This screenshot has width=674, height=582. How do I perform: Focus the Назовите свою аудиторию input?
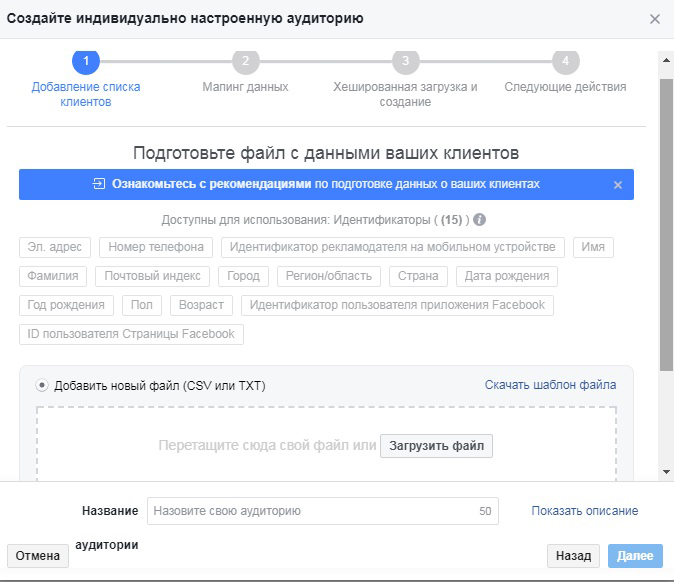tap(323, 511)
